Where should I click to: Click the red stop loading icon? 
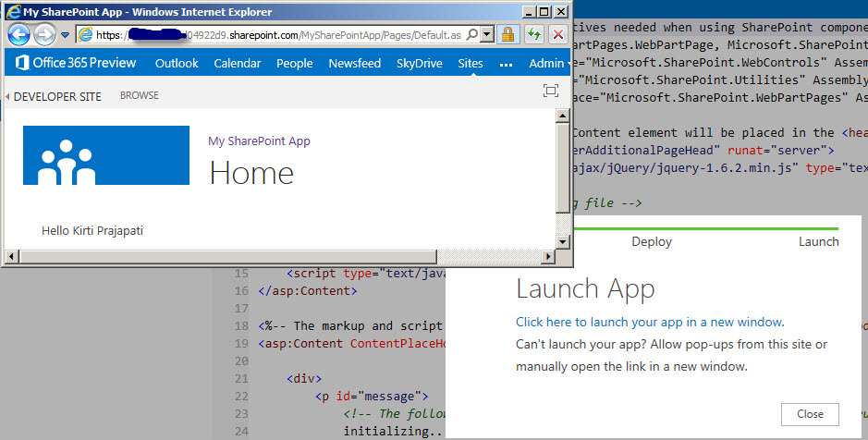coord(558,35)
